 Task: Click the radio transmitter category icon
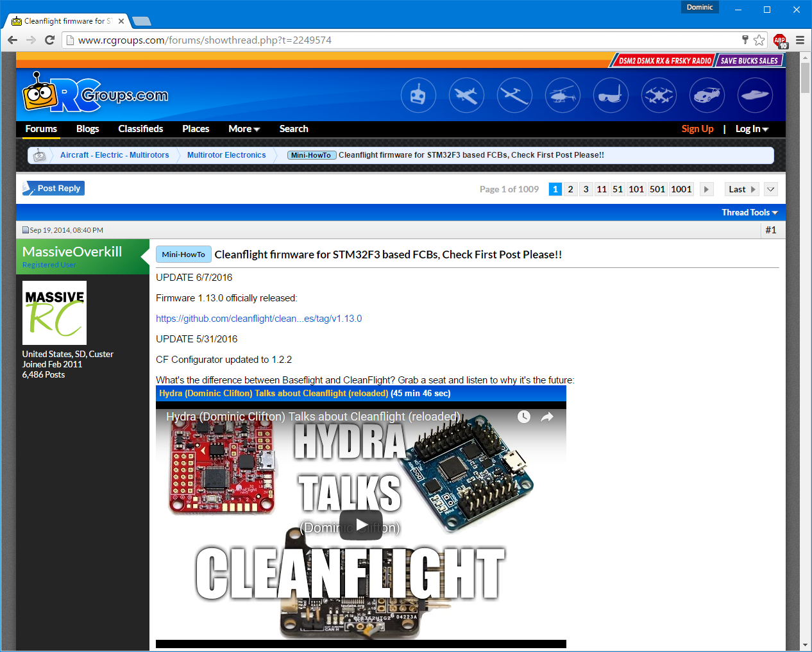coord(418,96)
